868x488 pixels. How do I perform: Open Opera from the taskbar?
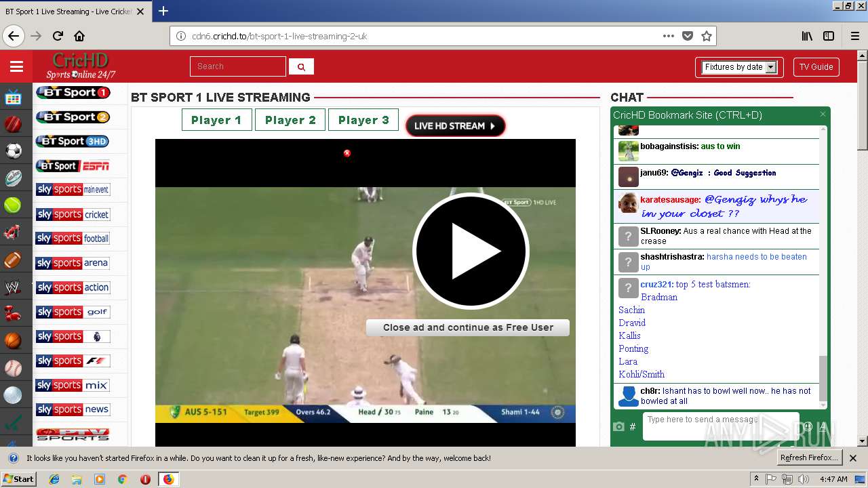(145, 479)
